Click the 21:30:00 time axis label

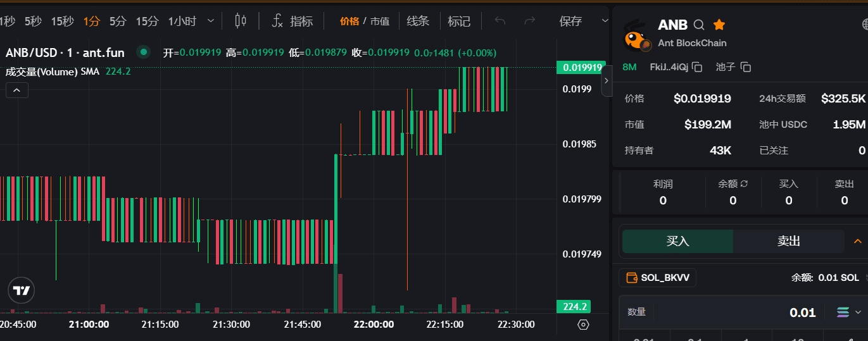pos(230,325)
